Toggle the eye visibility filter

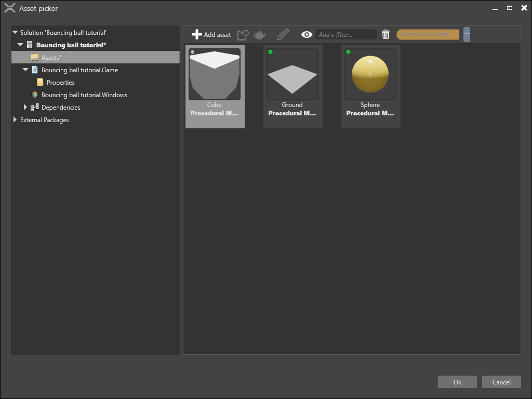coord(307,34)
